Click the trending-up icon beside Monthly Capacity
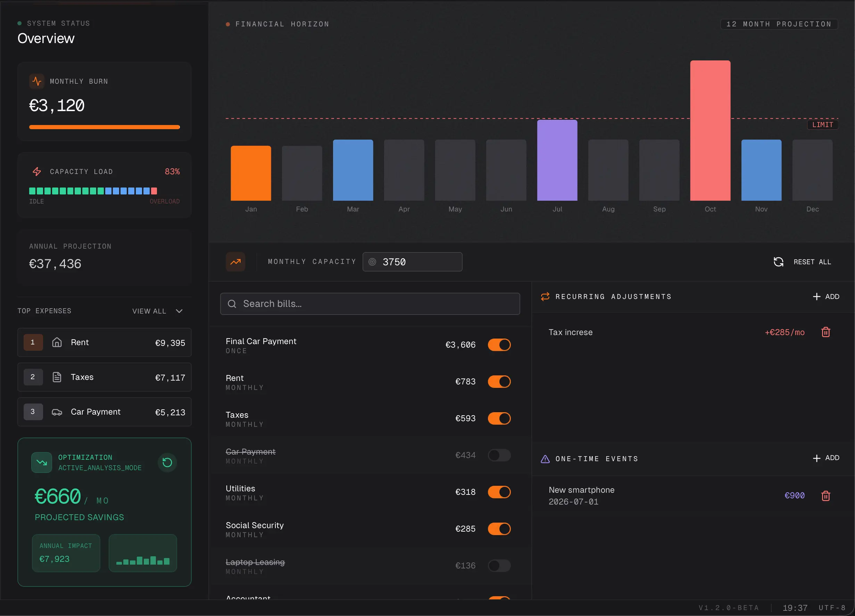The width and height of the screenshot is (855, 616). point(235,261)
